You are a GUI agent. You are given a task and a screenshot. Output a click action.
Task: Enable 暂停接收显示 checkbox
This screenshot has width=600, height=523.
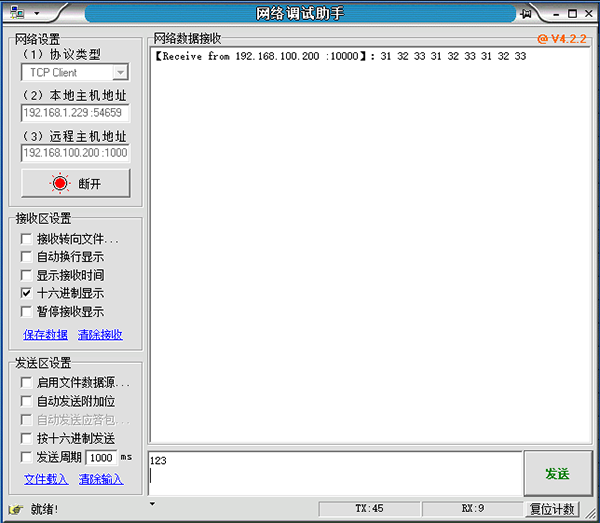tap(26, 311)
